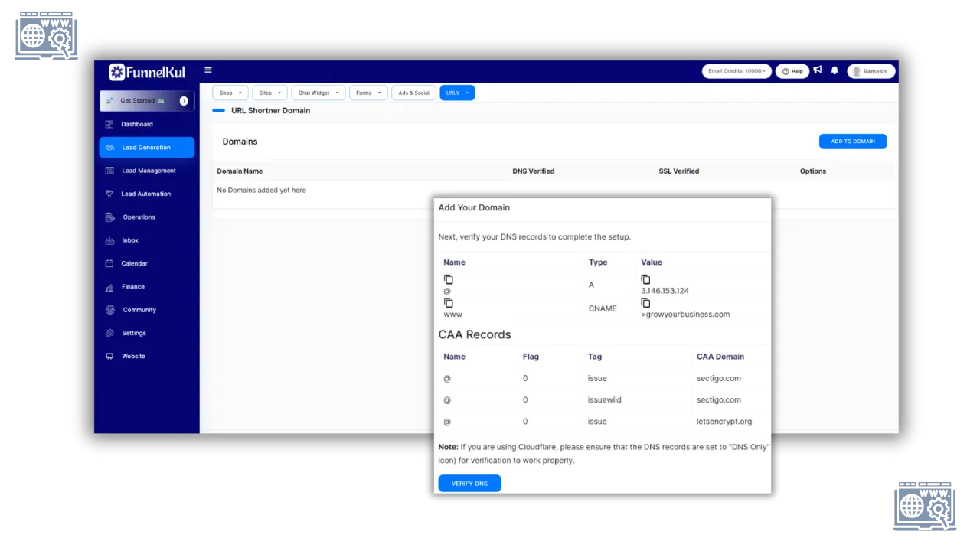980x551 pixels.
Task: Copy the CNAME record value
Action: pos(645,303)
